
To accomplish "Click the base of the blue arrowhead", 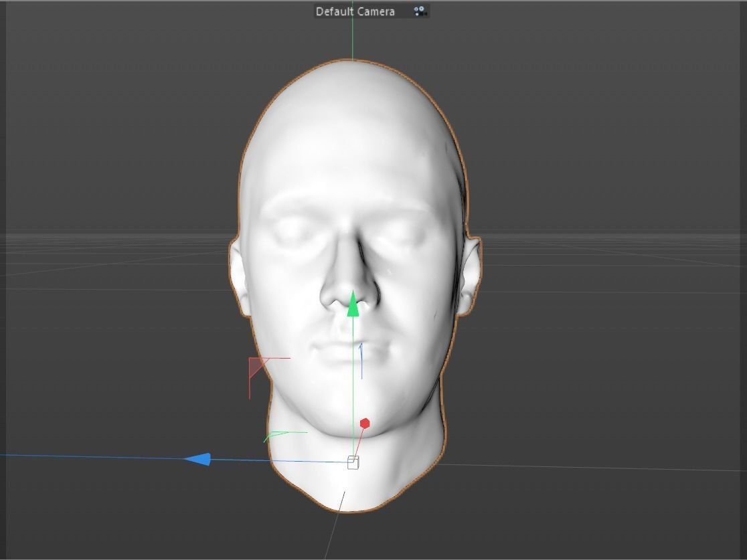I will point(209,458).
